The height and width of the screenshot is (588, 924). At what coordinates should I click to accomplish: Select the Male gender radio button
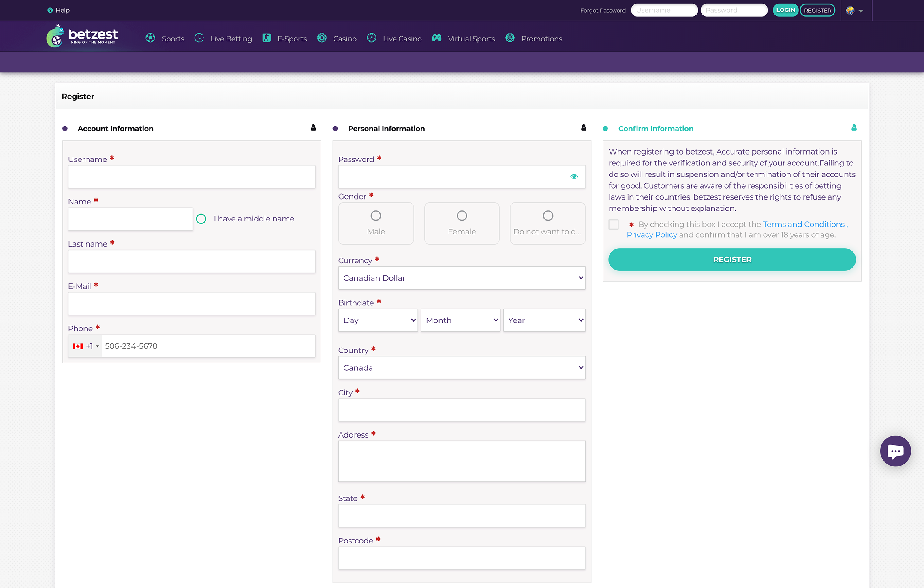376,216
